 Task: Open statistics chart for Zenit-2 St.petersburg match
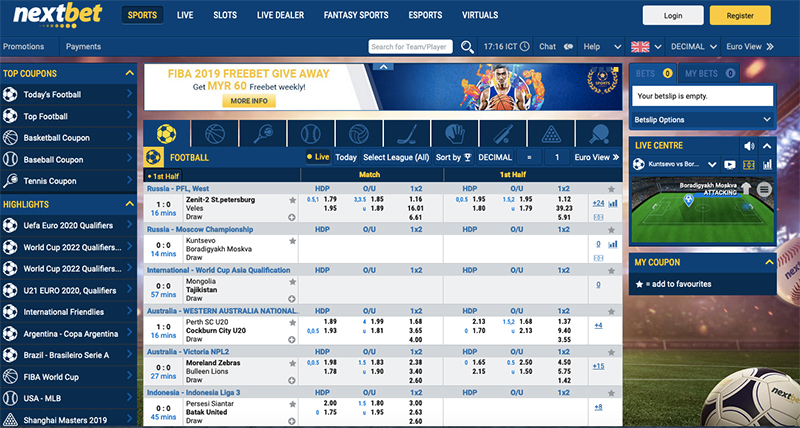(613, 204)
